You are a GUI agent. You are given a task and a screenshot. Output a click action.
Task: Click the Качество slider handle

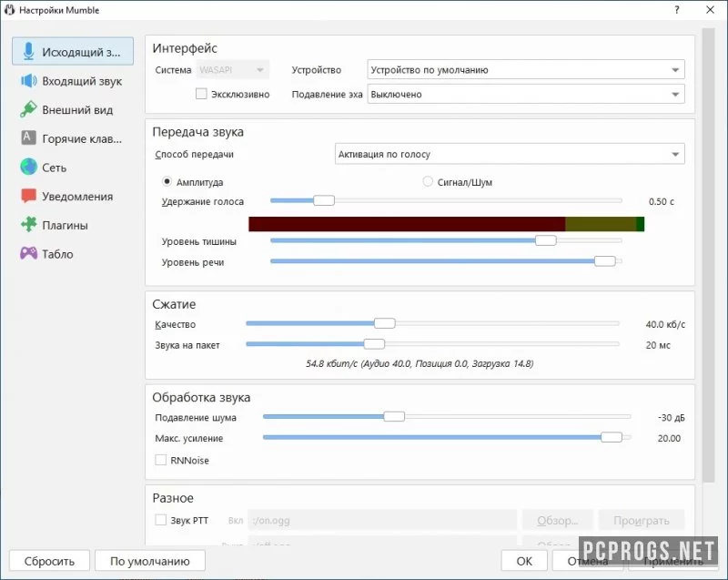coord(384,323)
